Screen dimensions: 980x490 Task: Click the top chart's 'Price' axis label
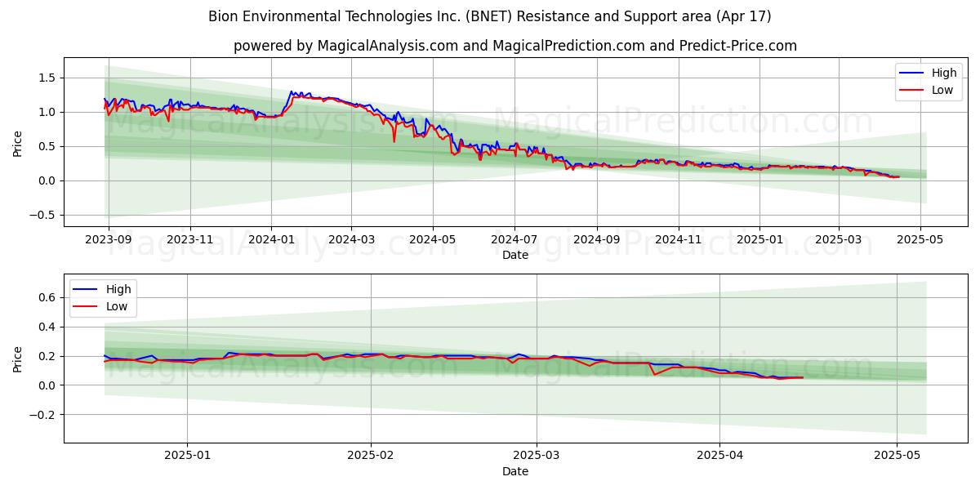18,142
